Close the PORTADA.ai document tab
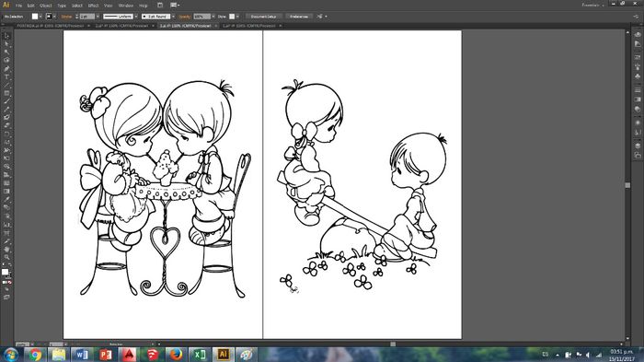This screenshot has width=644, height=362. pyautogui.click(x=88, y=26)
